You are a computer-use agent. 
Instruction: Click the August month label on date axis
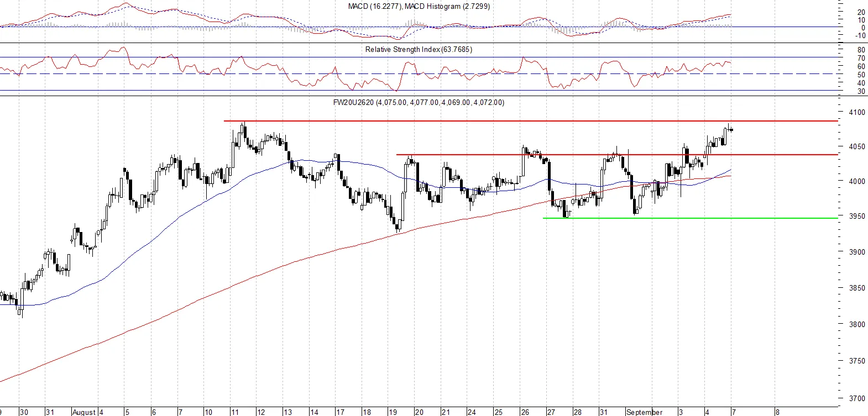[85, 412]
